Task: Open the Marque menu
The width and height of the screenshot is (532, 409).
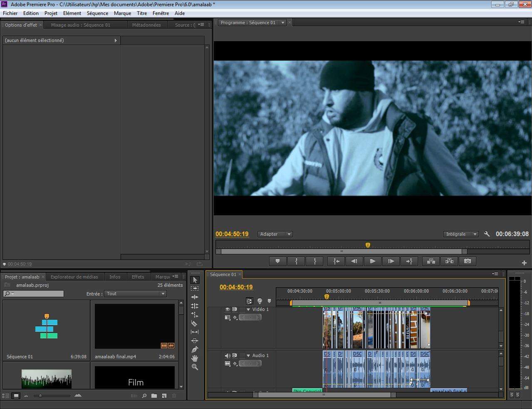Action: click(x=122, y=13)
